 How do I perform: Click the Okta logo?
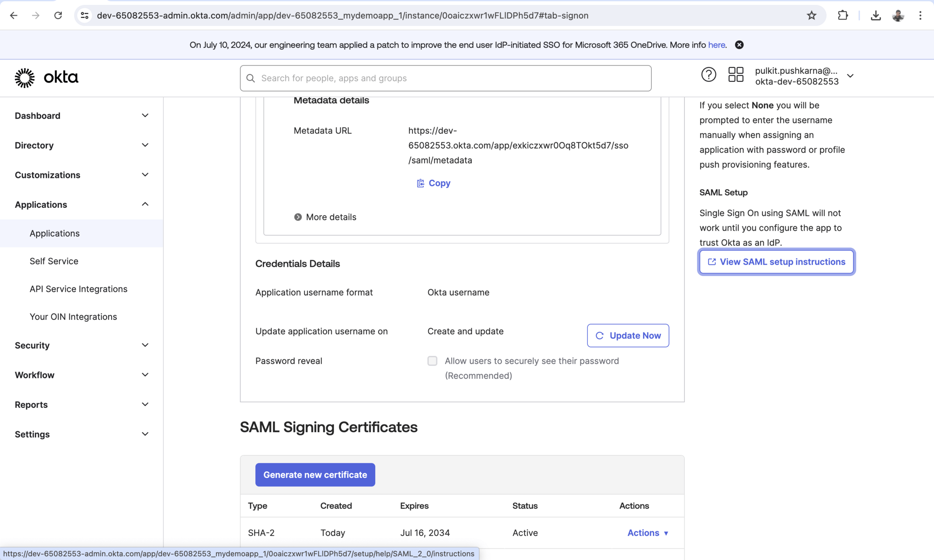pos(46,78)
